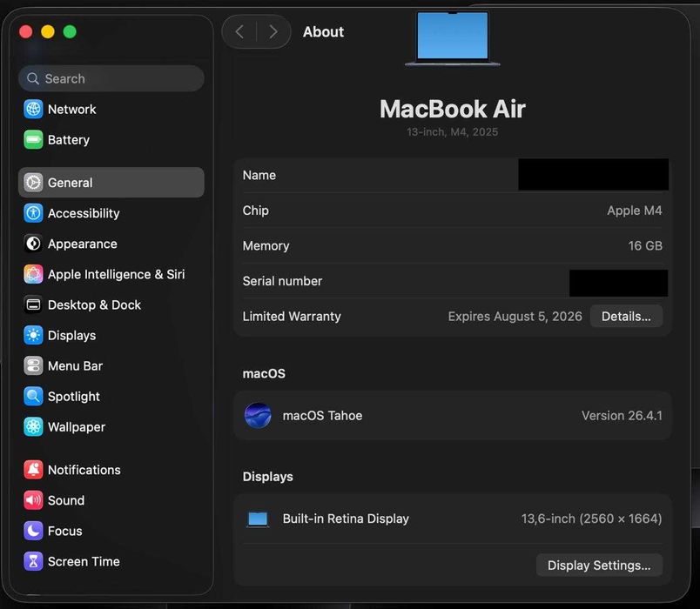Screen dimensions: 700x609
Task: Click the MacBook Air heading
Action: 452,109
